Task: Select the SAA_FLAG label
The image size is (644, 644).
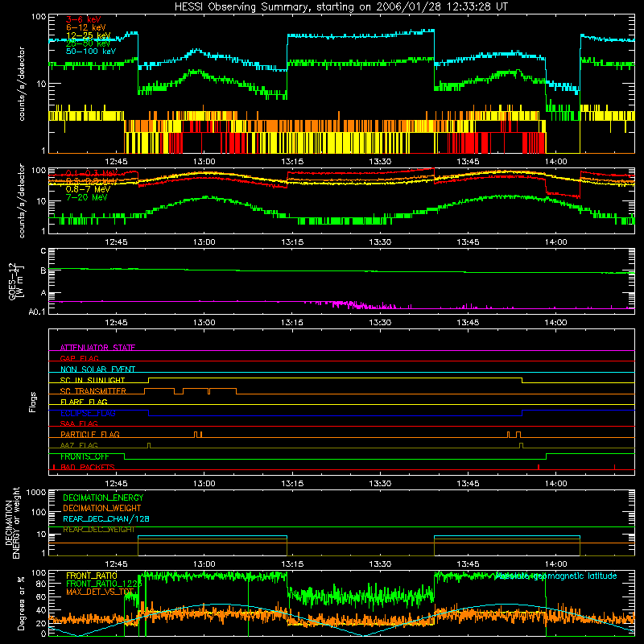Action: coord(79,423)
